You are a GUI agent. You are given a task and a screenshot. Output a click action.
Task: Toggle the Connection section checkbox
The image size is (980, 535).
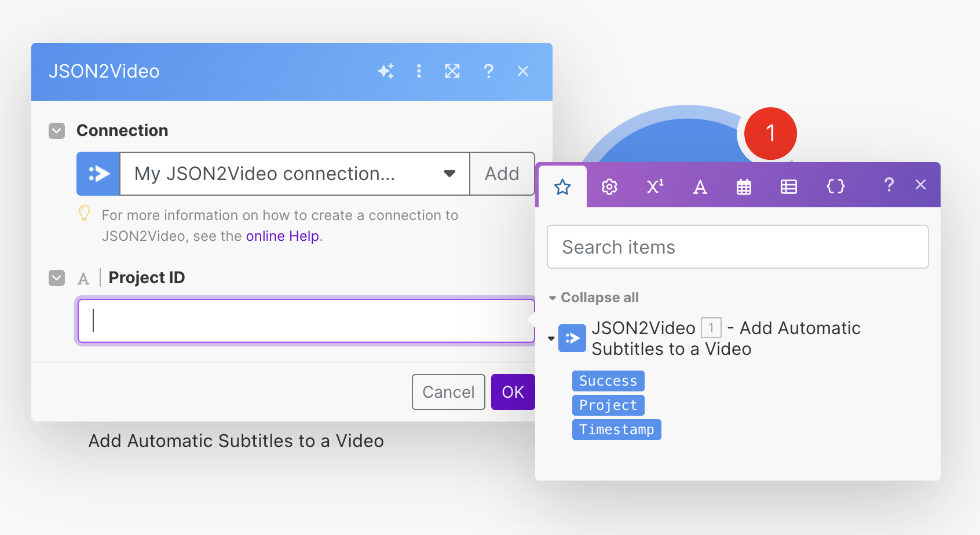click(x=57, y=131)
